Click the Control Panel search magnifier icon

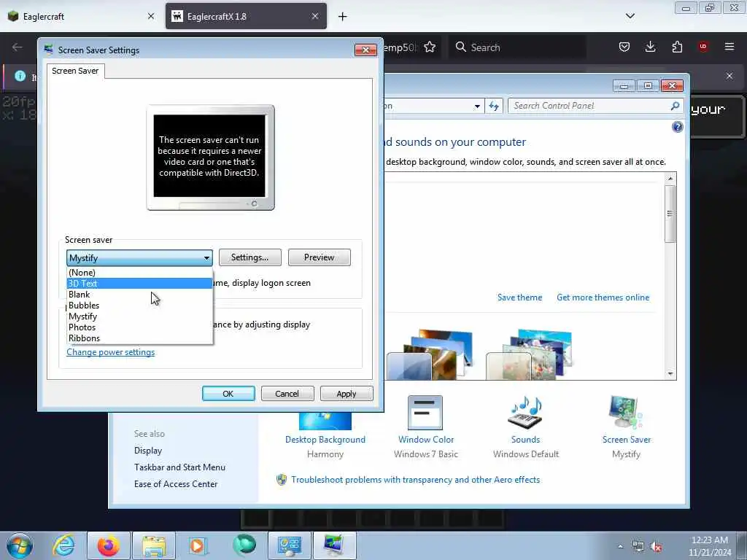[x=675, y=106]
